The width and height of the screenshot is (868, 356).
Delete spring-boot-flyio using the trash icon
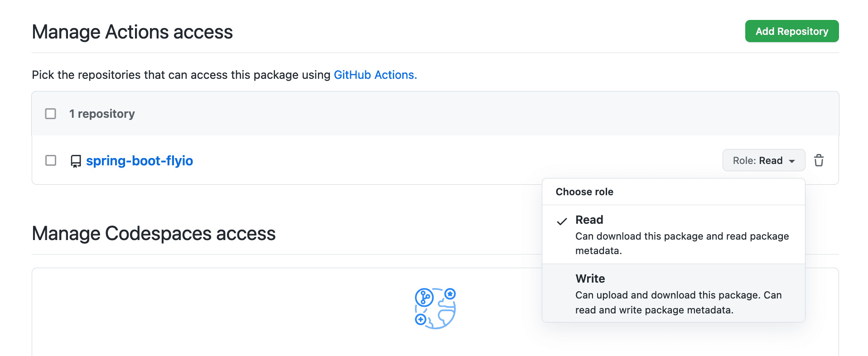(x=819, y=160)
